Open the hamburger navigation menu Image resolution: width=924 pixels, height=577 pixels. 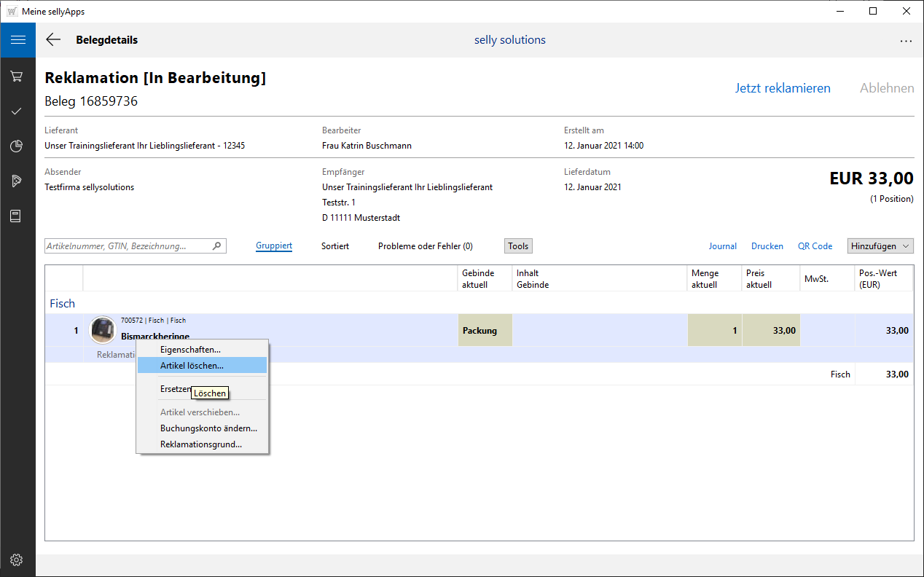[17, 40]
